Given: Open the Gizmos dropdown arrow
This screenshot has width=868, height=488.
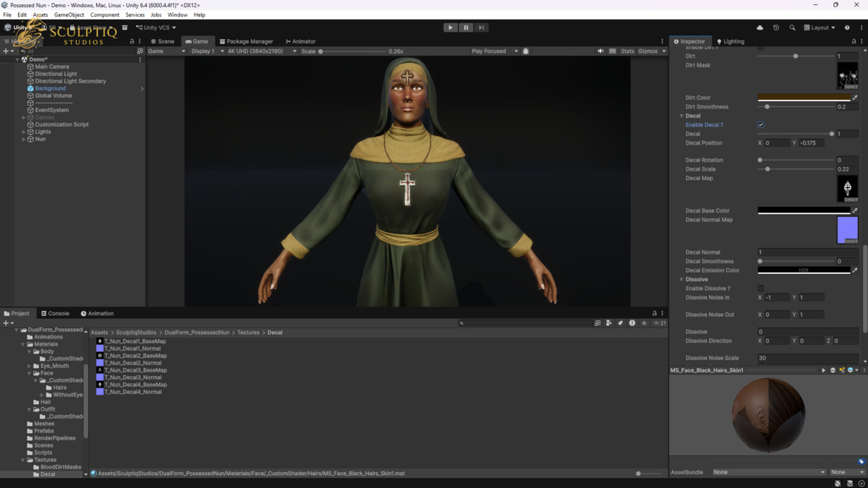Looking at the screenshot, I should (x=664, y=51).
